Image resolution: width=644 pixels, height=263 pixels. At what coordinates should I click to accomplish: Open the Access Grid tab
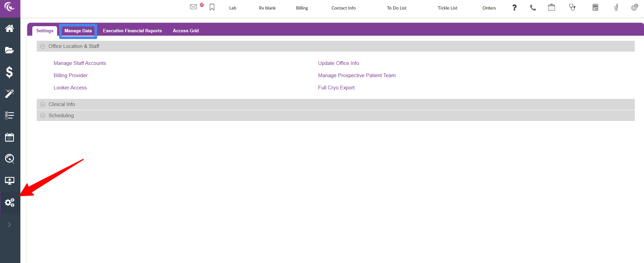tap(186, 31)
